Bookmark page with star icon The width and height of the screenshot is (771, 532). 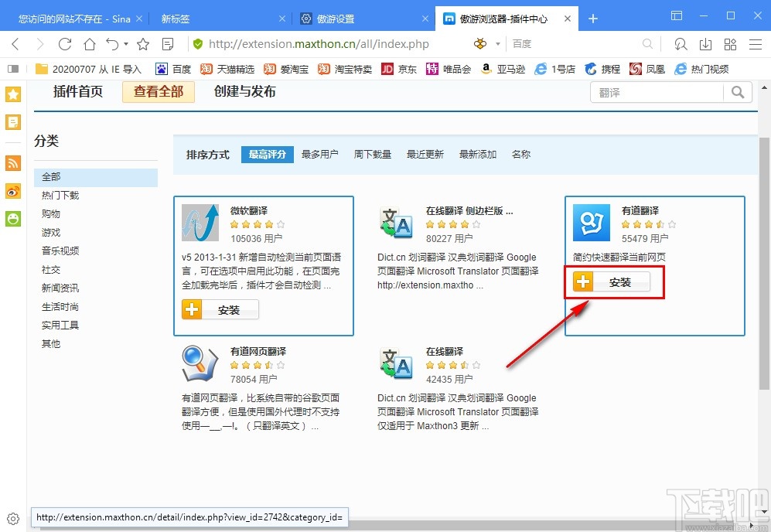(143, 44)
